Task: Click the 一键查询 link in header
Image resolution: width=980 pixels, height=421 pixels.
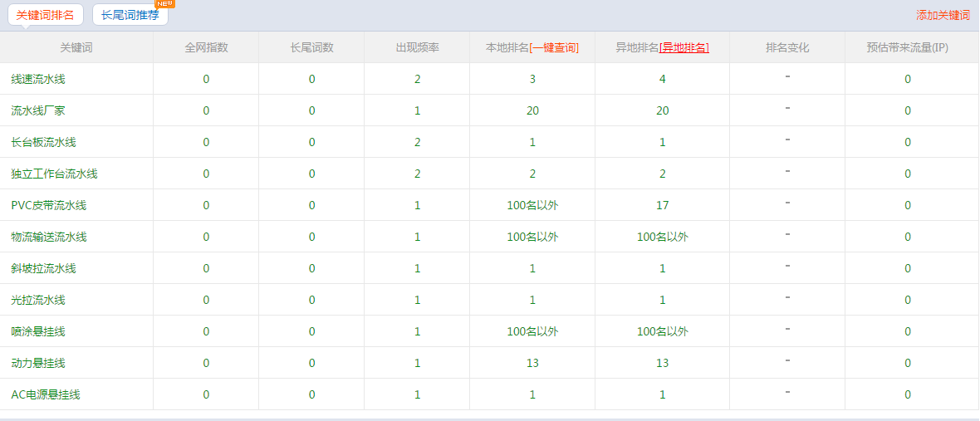Action: (554, 47)
